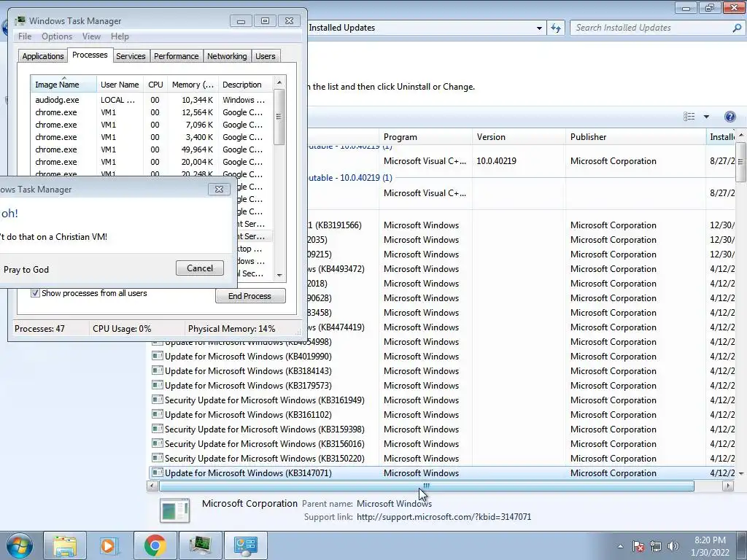
Task: Select the audiodg.exe process row
Action: 152,100
